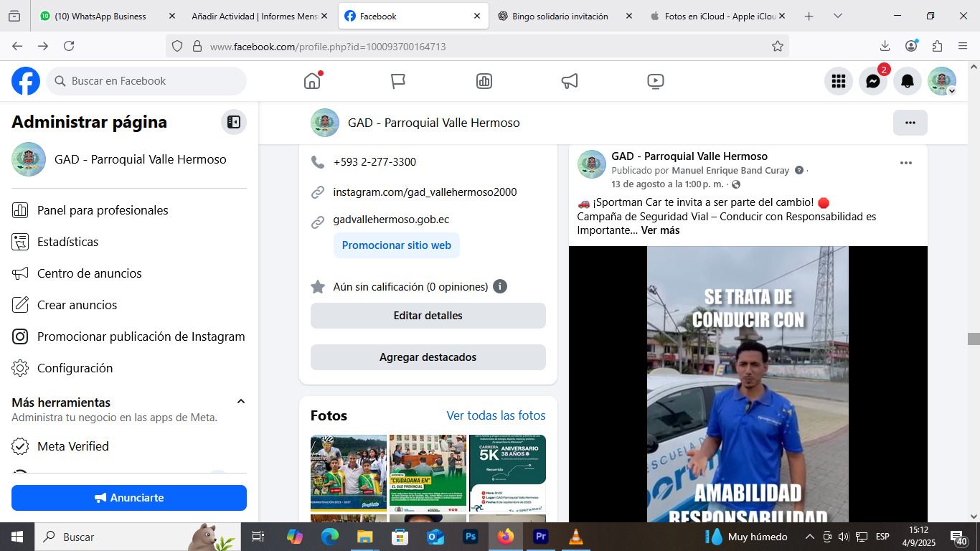Open the page header more options button
Image resolution: width=980 pixels, height=551 pixels.
[x=910, y=123]
